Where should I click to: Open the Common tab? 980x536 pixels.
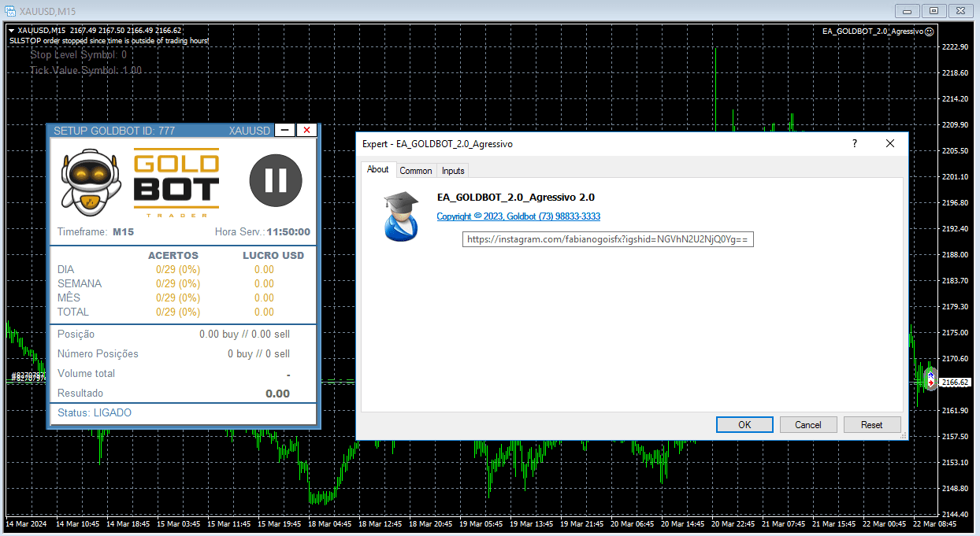pyautogui.click(x=416, y=171)
